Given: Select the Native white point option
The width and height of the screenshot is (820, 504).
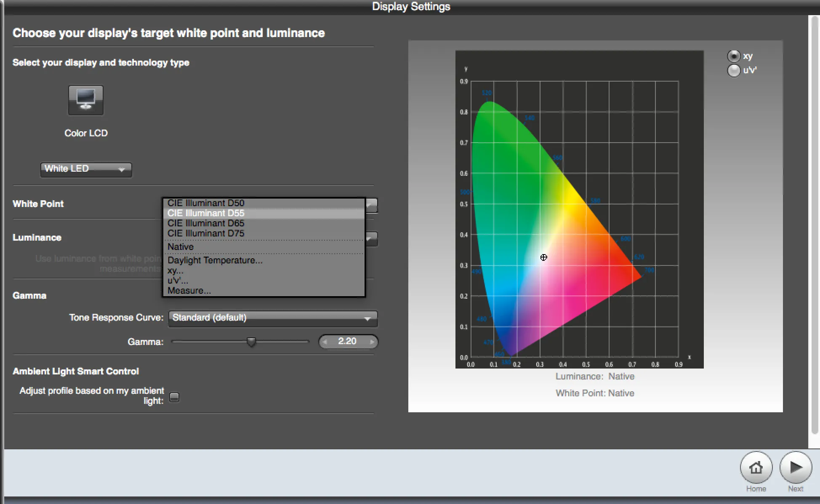Looking at the screenshot, I should 264,247.
